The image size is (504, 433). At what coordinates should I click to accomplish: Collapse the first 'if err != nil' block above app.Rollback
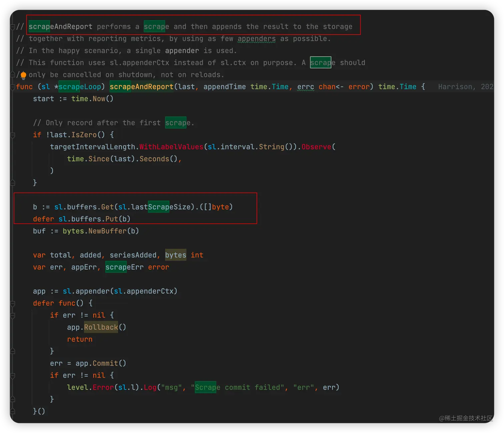[13, 315]
